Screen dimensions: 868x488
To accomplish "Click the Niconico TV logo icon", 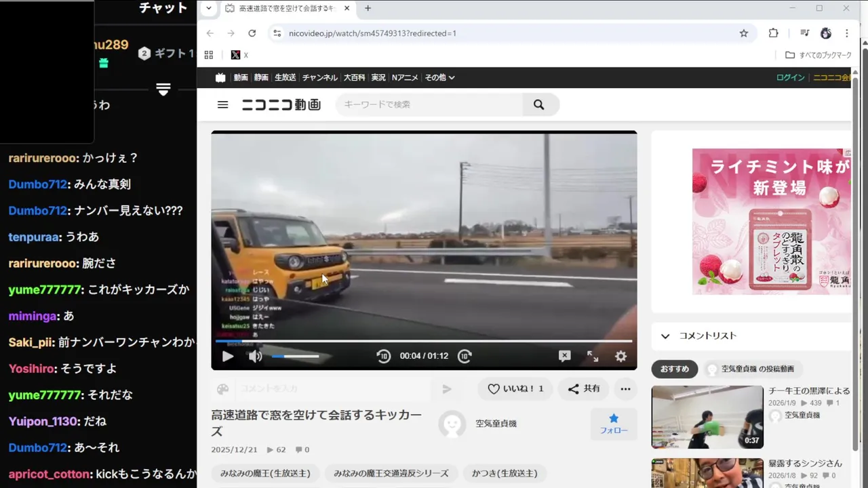I will click(x=220, y=77).
